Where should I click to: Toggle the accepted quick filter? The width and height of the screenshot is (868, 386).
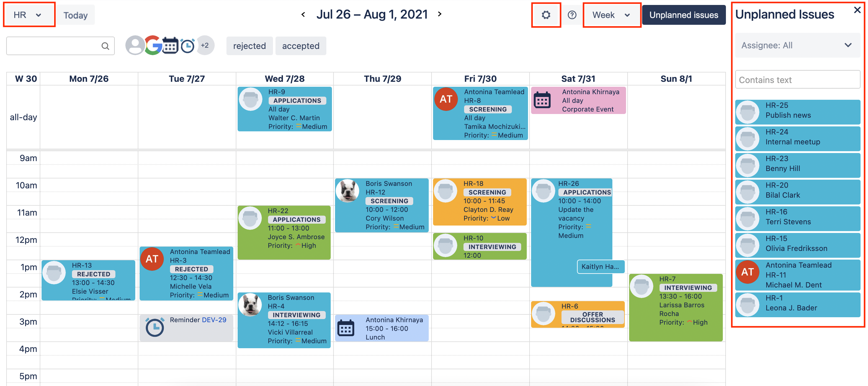tap(301, 46)
